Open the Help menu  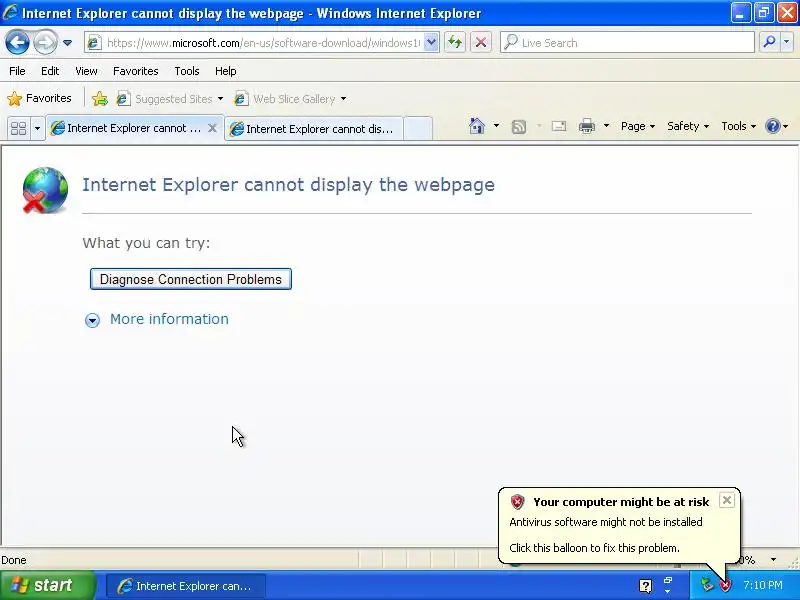[x=225, y=71]
